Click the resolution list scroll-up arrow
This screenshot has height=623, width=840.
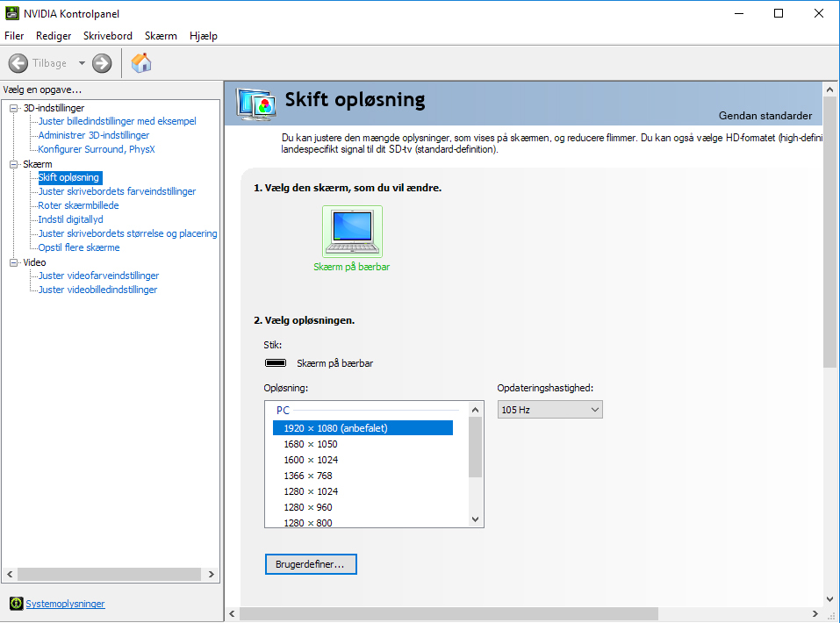point(475,410)
